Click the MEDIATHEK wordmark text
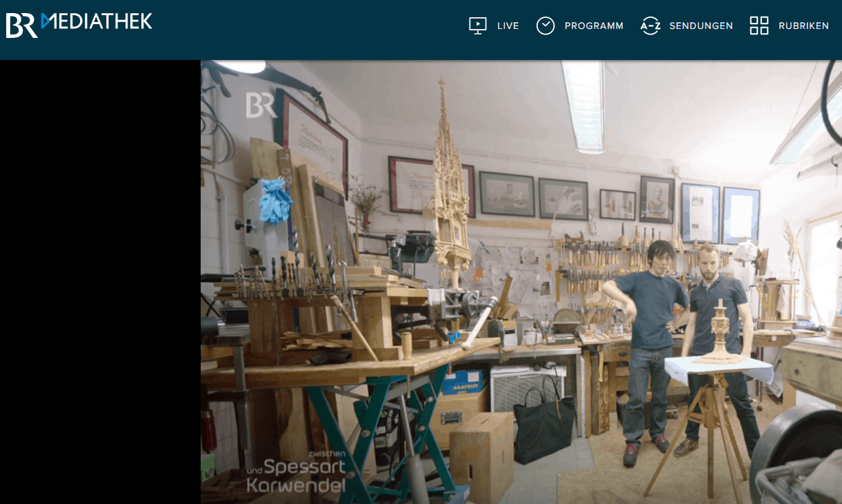Viewport: 842px width, 504px height. (97, 22)
